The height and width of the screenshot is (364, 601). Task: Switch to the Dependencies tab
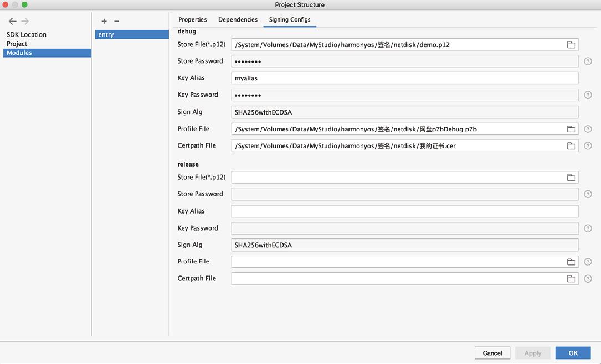tap(238, 20)
